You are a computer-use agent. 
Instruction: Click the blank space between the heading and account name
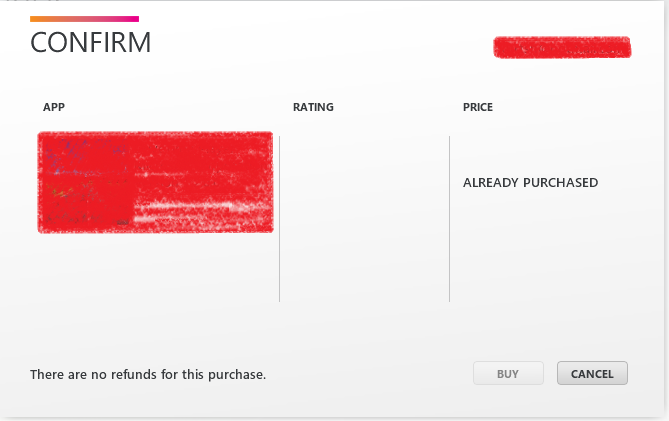coord(320,45)
